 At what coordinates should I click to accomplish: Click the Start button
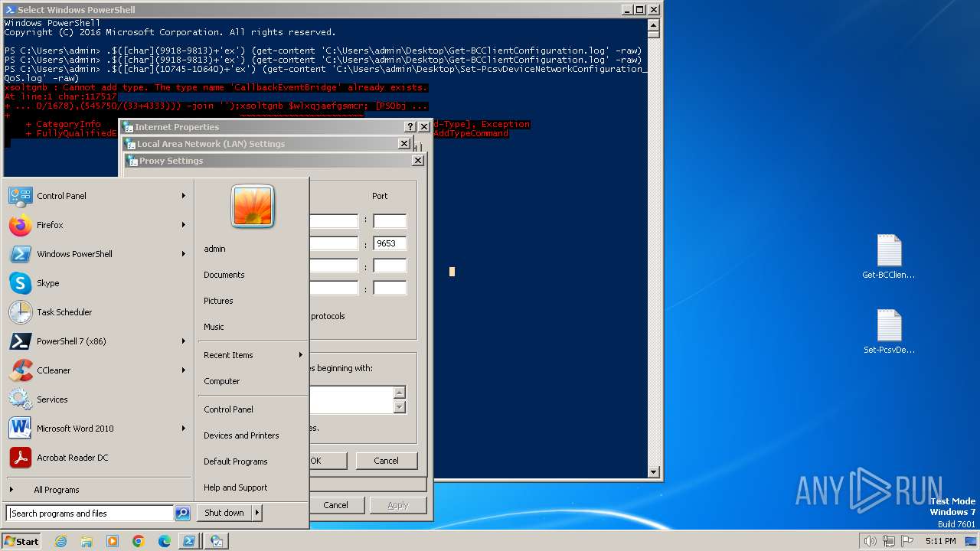coord(21,541)
